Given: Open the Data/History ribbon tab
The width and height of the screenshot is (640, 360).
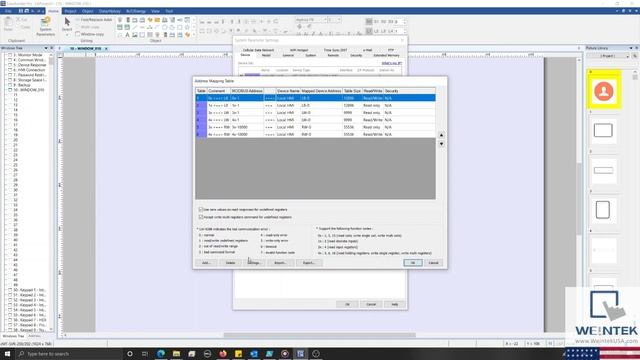Looking at the screenshot, I should pos(109,11).
